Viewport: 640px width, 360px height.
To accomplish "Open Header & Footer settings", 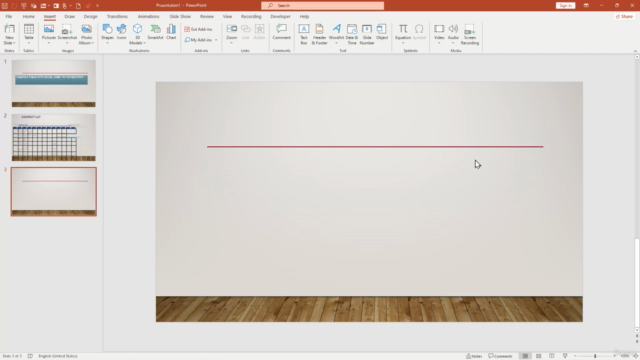I will [320, 34].
